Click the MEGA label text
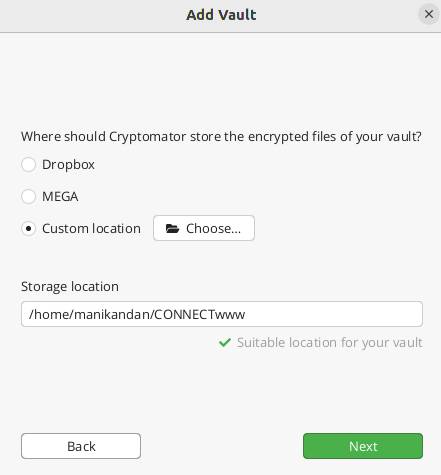The height and width of the screenshot is (475, 441). click(x=60, y=197)
